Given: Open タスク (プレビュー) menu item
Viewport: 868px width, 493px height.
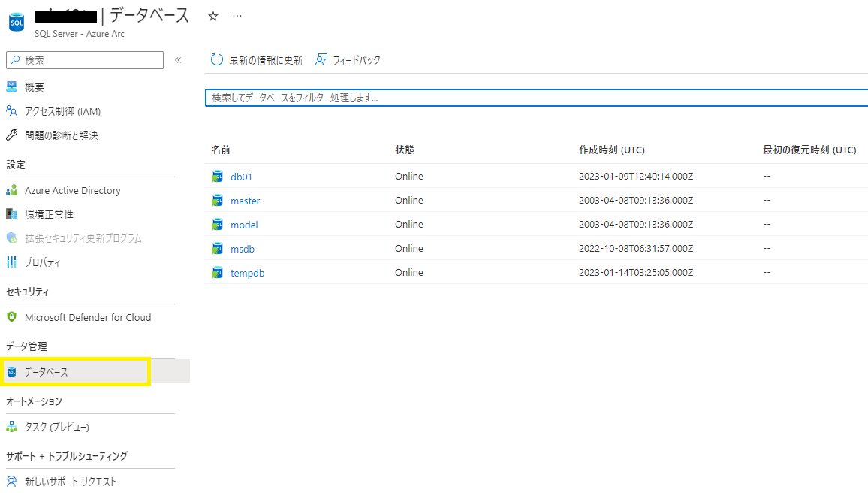Looking at the screenshot, I should [57, 427].
